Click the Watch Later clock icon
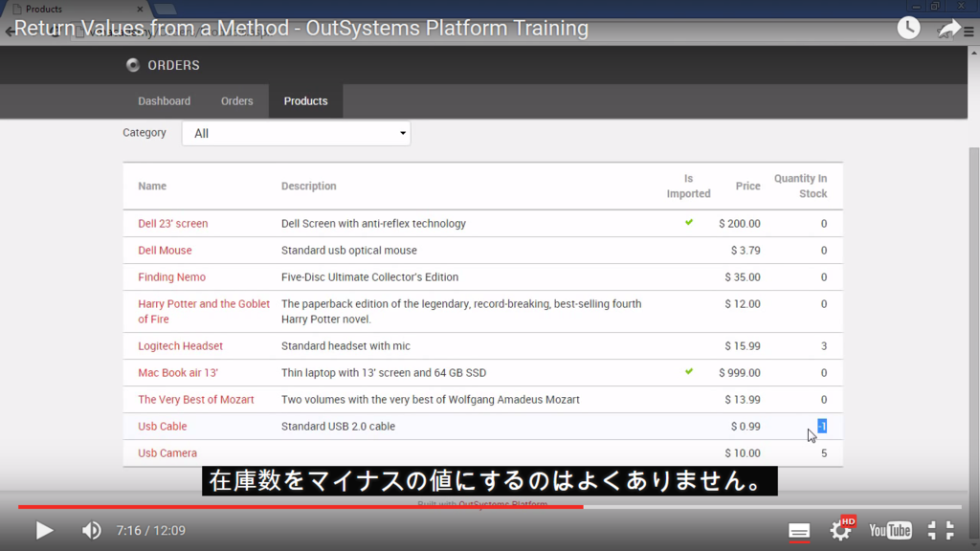This screenshot has height=551, width=980. [909, 28]
